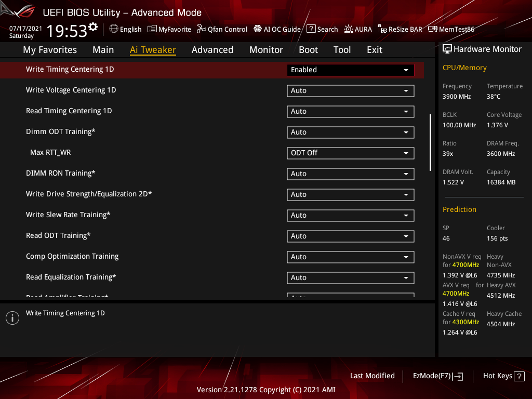Click the 1.376 V core voltage value
532x399 pixels.
497,125
